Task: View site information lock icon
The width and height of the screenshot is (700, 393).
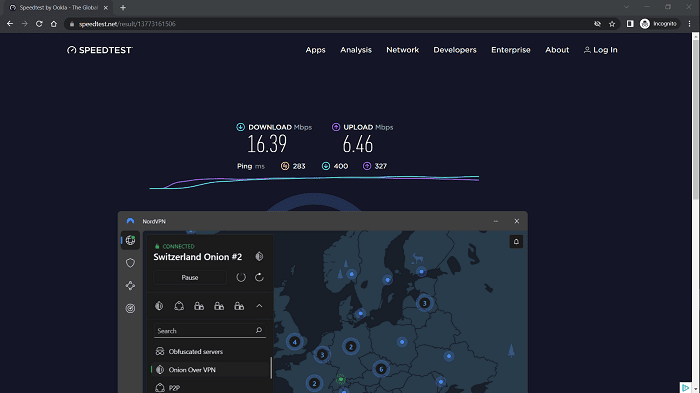Action: point(72,24)
